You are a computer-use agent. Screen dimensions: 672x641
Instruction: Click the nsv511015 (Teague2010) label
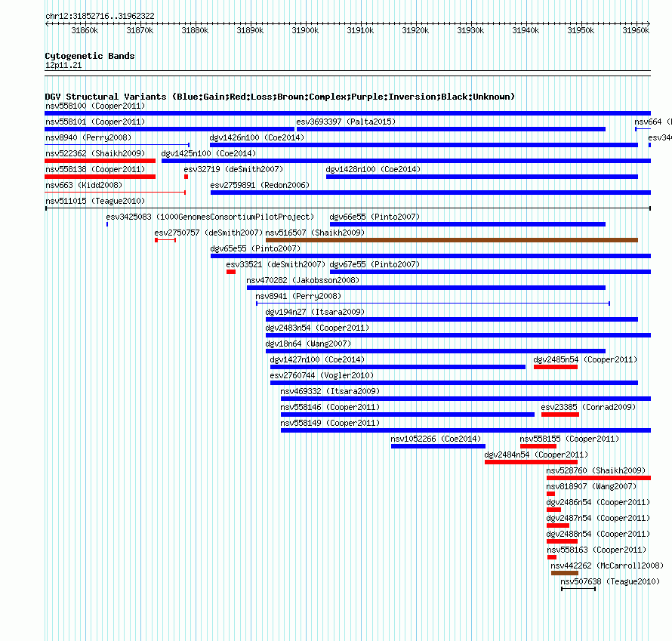[95, 201]
